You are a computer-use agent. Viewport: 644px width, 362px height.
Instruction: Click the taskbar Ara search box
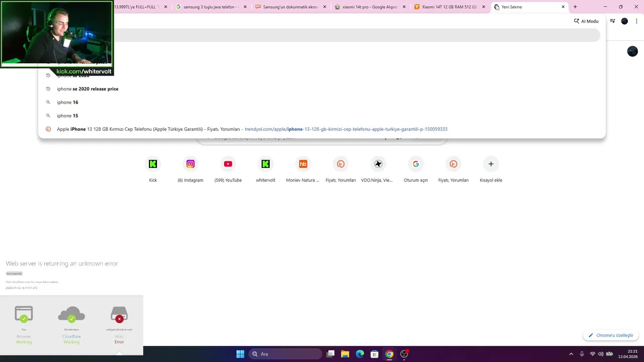point(285,354)
